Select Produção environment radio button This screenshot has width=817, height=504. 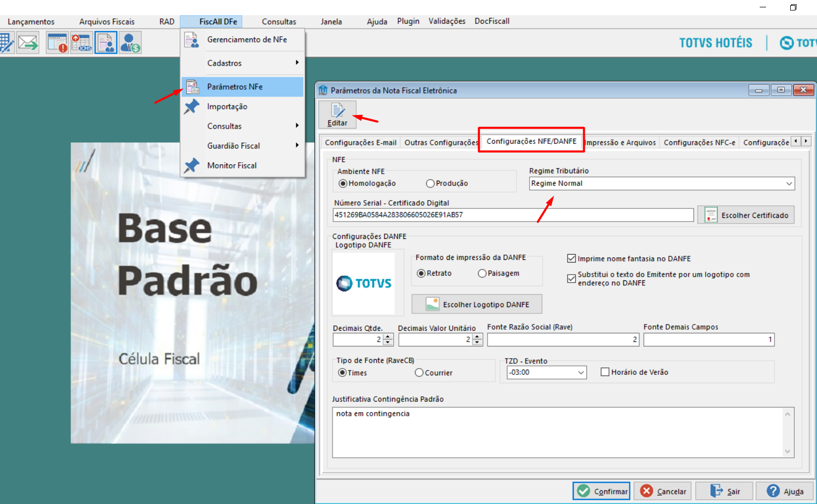coord(430,183)
